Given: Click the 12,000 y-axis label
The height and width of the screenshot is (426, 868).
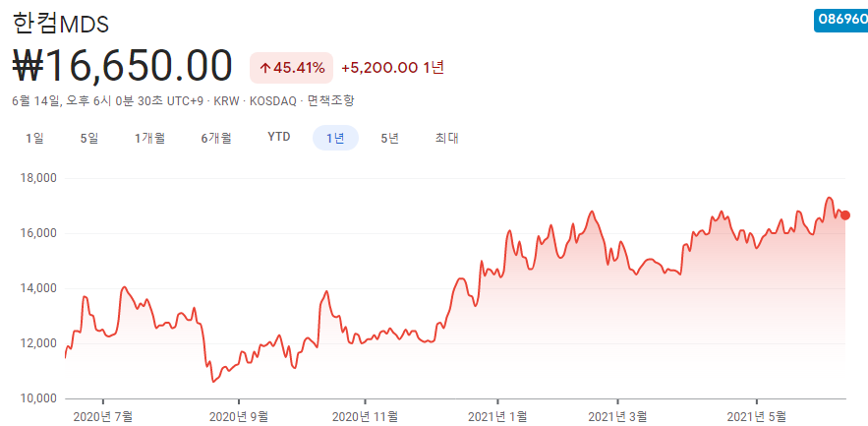Looking at the screenshot, I should pos(38,343).
